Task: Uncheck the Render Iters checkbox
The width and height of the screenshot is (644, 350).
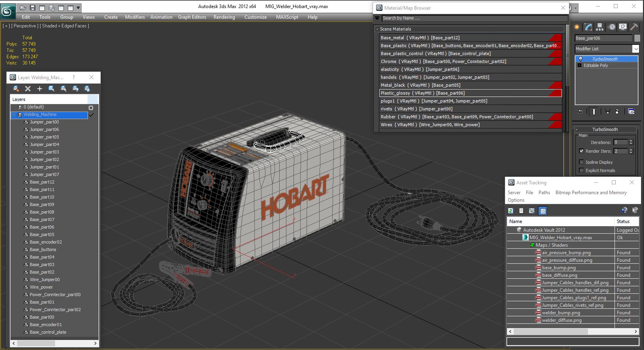Action: pos(581,151)
